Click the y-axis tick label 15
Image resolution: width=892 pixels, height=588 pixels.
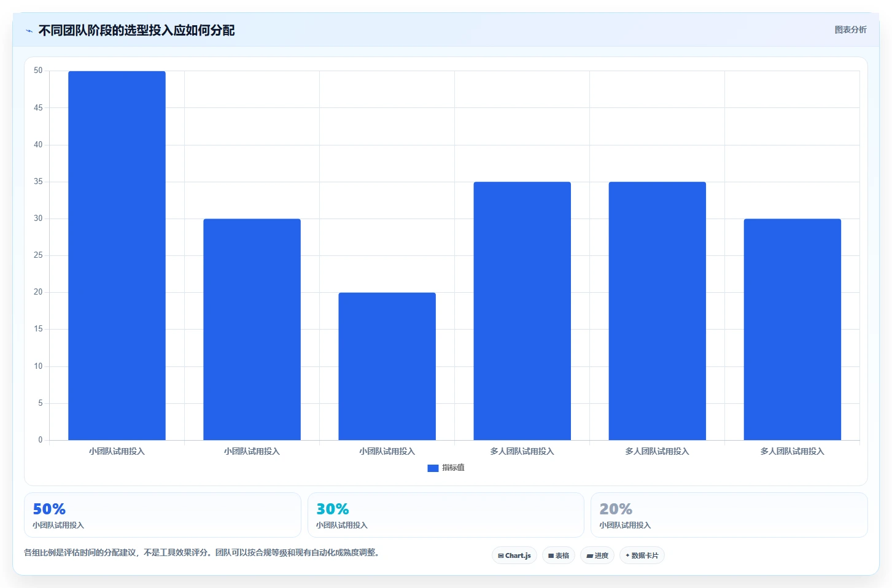(38, 328)
